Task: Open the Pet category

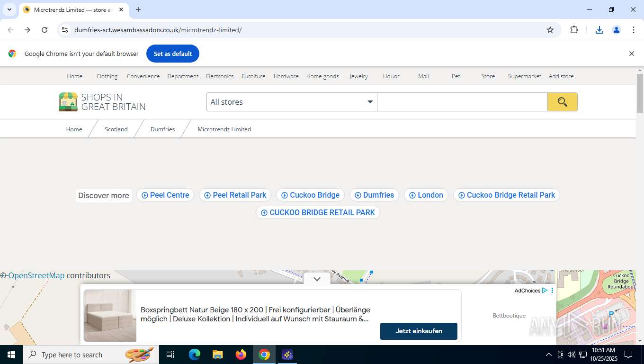Action: click(456, 76)
